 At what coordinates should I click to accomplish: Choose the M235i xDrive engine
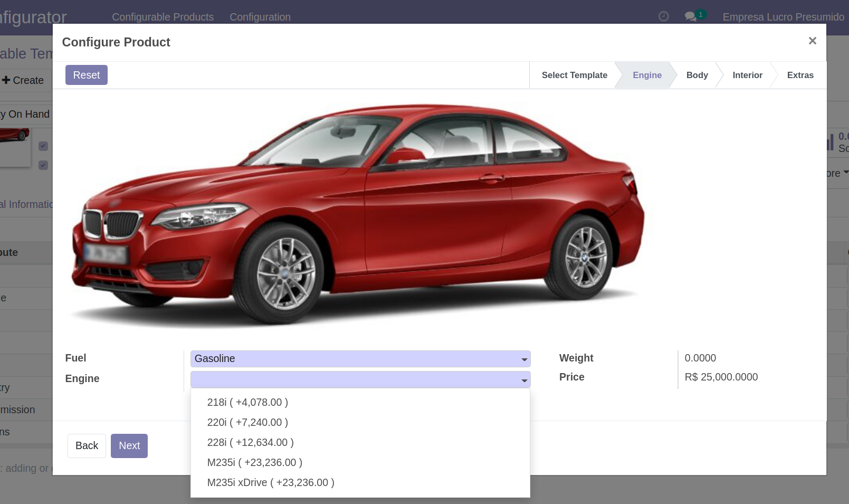[x=270, y=482]
